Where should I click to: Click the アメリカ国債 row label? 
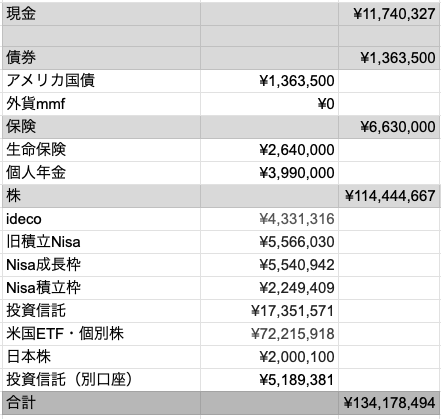tap(101, 81)
